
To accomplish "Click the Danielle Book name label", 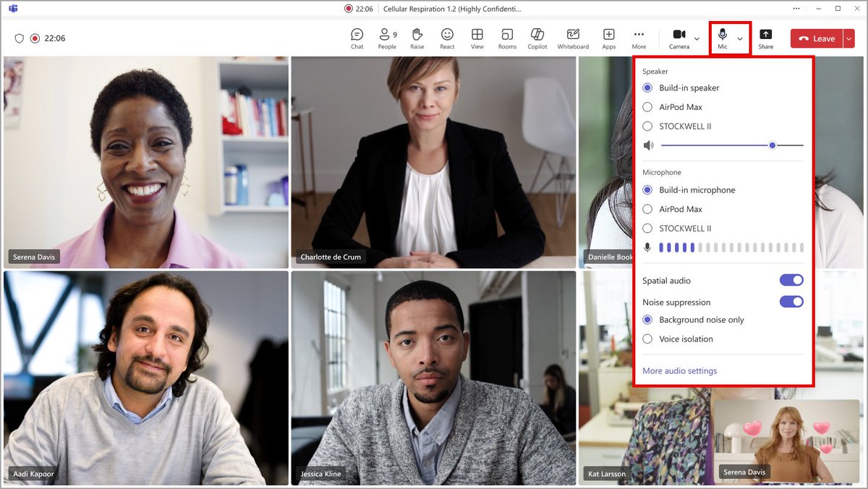I will coord(608,257).
